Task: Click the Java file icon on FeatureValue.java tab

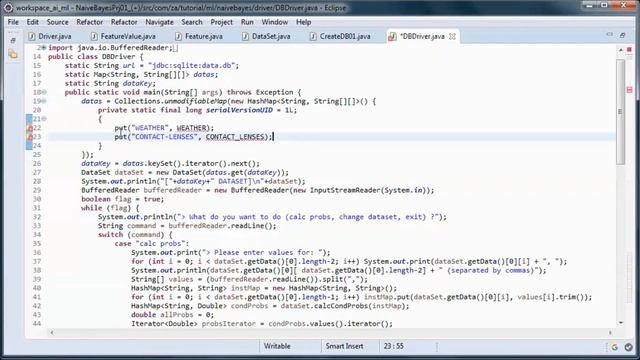Action: tap(94, 36)
